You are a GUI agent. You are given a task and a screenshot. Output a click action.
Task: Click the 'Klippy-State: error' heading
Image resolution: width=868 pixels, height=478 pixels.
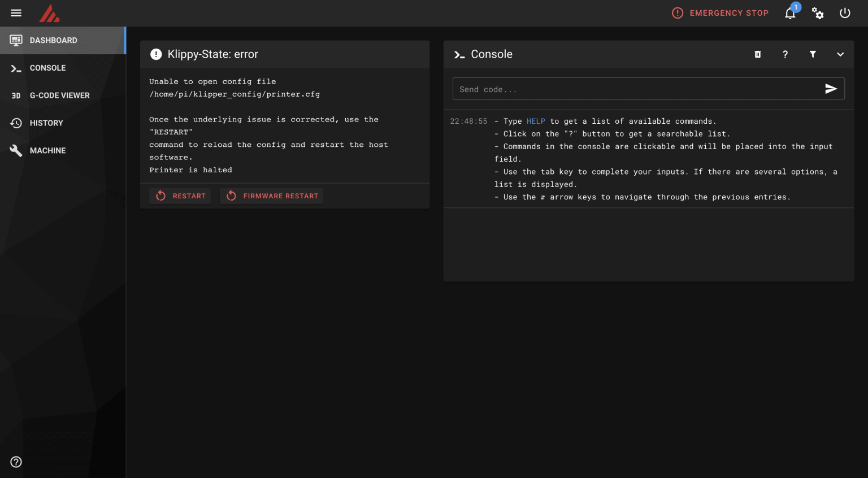pyautogui.click(x=213, y=54)
